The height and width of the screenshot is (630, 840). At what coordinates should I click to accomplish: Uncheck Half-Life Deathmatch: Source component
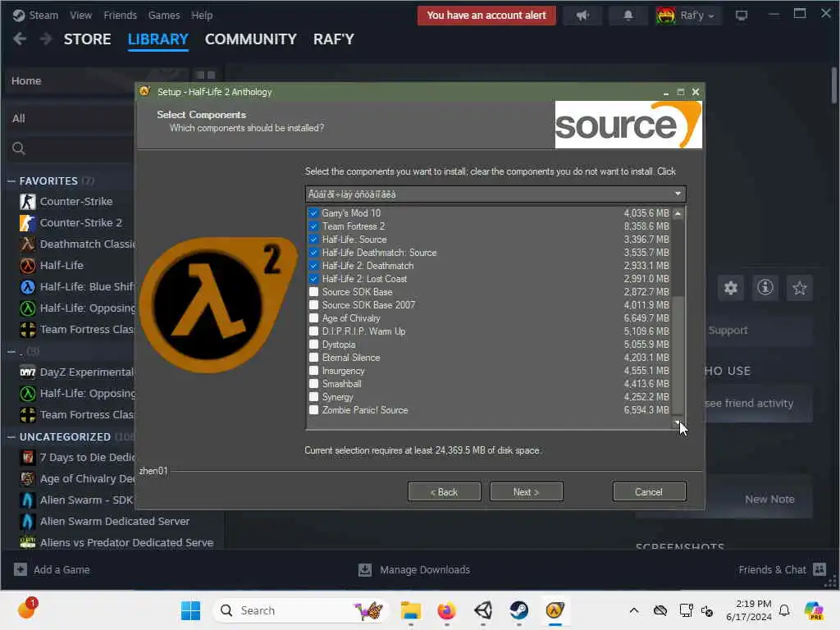pyautogui.click(x=314, y=253)
